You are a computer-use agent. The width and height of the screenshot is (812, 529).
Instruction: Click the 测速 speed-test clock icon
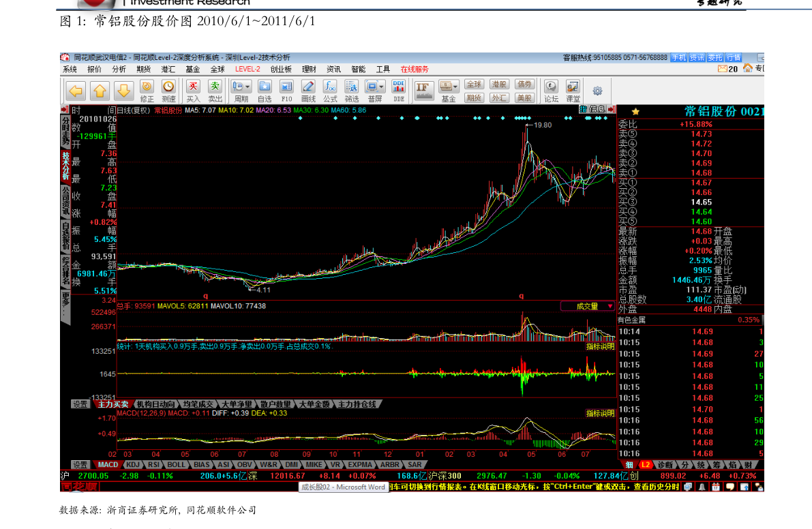point(169,91)
